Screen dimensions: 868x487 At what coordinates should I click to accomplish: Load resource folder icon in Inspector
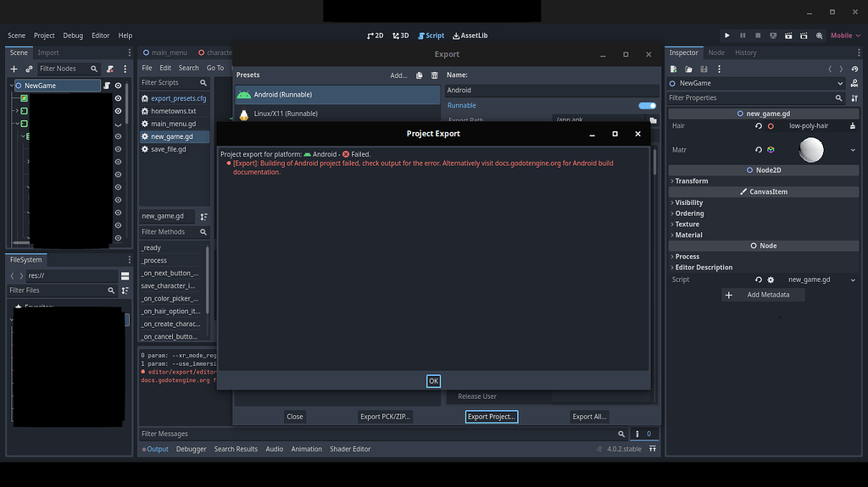(688, 69)
